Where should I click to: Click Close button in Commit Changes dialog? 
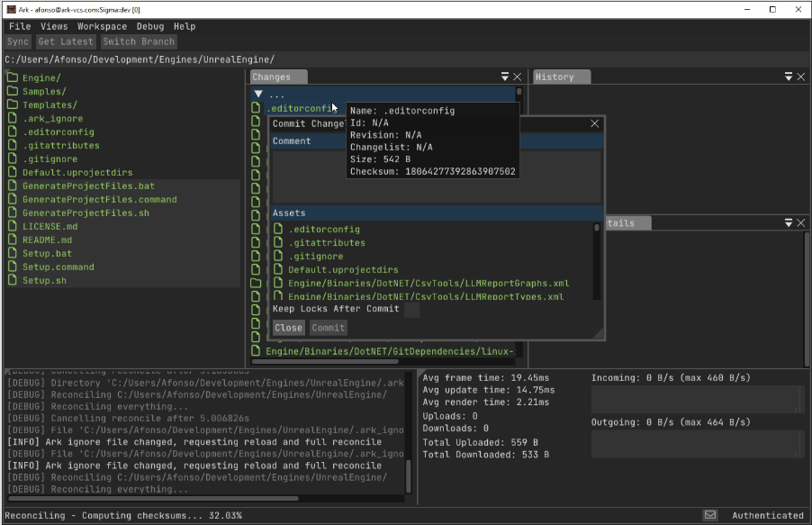click(x=288, y=328)
